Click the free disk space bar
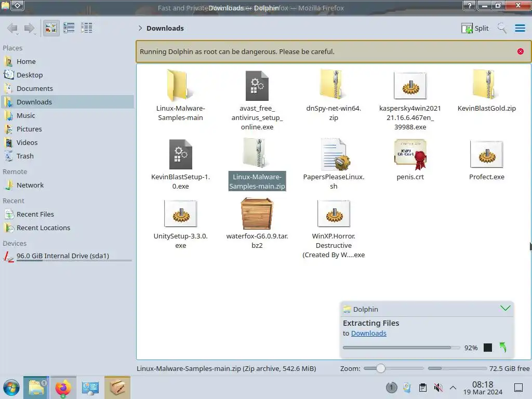 [x=457, y=368]
